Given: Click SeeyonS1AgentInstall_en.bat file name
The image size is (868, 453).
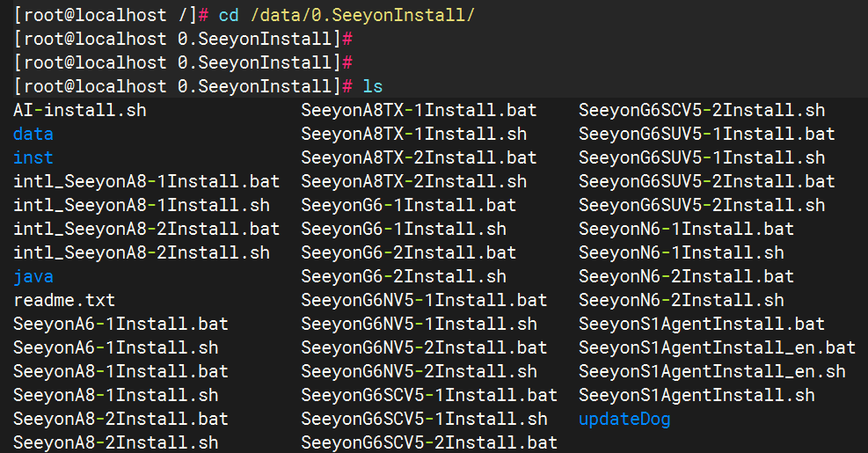Looking at the screenshot, I should pos(718,348).
